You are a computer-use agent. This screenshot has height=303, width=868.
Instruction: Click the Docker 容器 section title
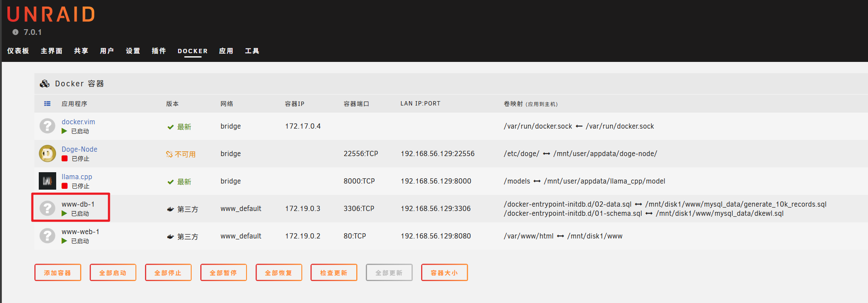(79, 84)
